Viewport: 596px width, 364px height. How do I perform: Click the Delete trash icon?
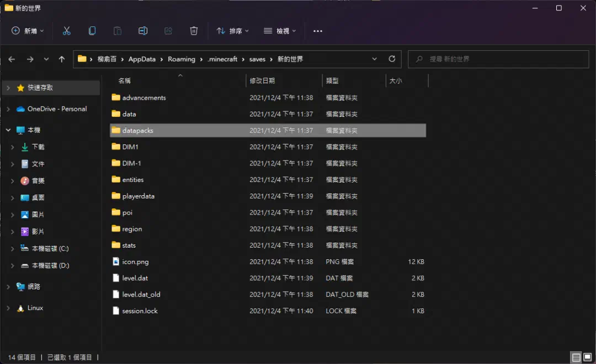pos(194,31)
